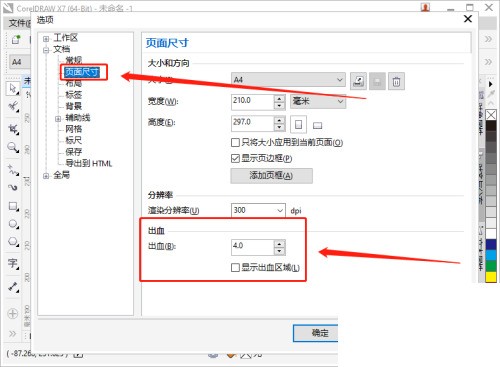The height and width of the screenshot is (367, 500).
Task: Select 常规 in the options tree
Action: click(73, 60)
